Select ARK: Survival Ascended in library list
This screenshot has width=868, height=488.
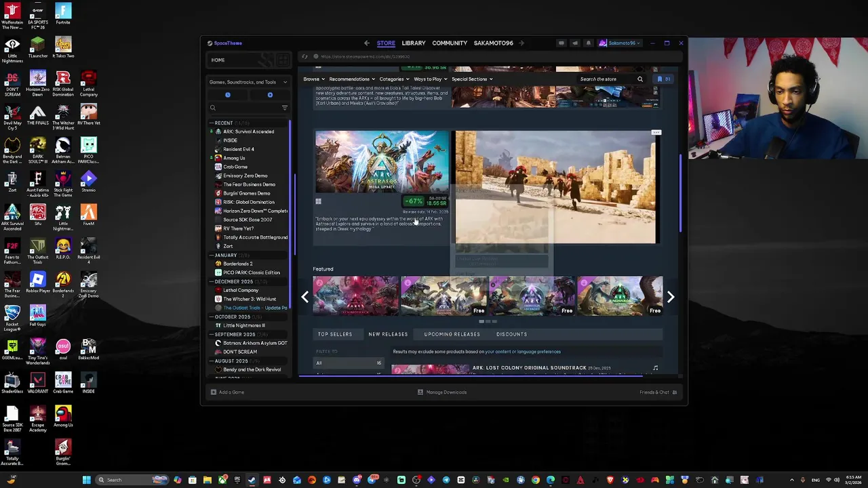tap(248, 131)
